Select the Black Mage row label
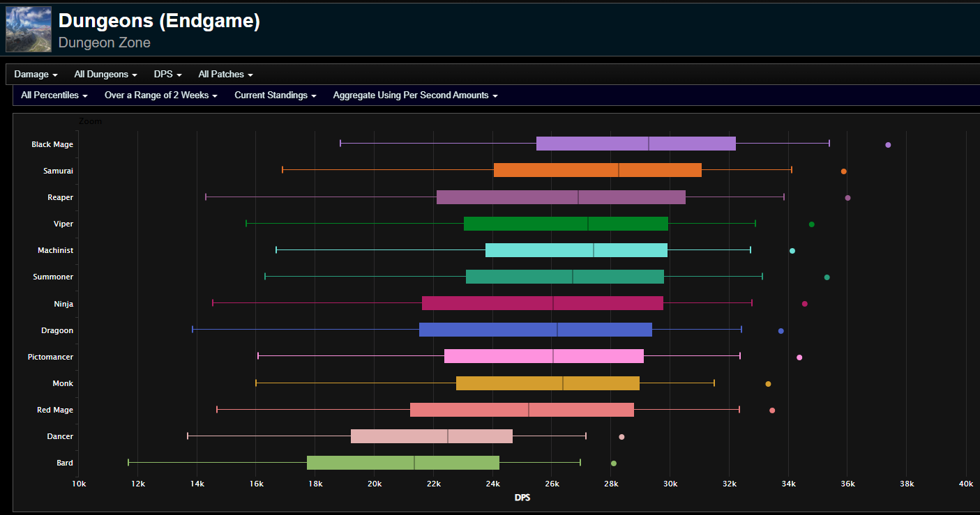The image size is (980, 515). [52, 144]
